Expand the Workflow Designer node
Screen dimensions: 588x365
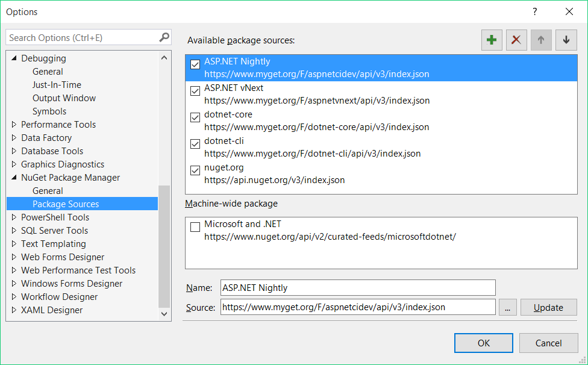pos(14,296)
